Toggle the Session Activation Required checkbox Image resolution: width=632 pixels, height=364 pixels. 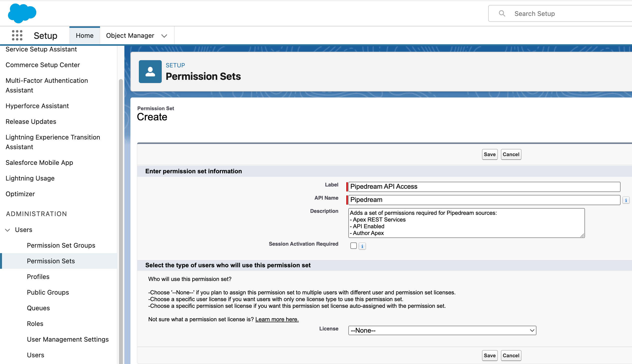click(353, 246)
